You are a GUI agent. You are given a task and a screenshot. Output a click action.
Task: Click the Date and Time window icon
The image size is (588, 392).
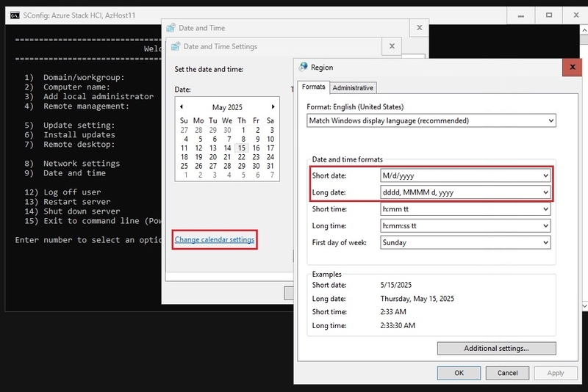(x=171, y=28)
